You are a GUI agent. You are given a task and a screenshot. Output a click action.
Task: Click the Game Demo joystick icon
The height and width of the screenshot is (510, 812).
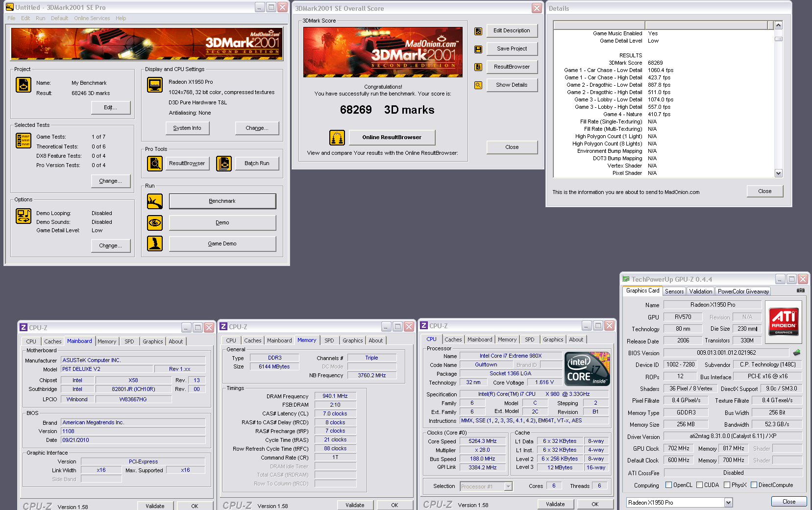point(155,243)
